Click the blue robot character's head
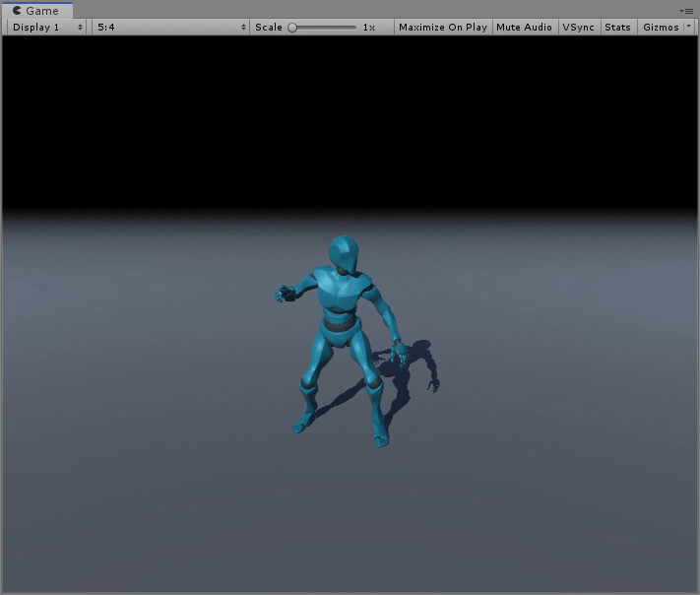This screenshot has height=595, width=700. pyautogui.click(x=344, y=254)
